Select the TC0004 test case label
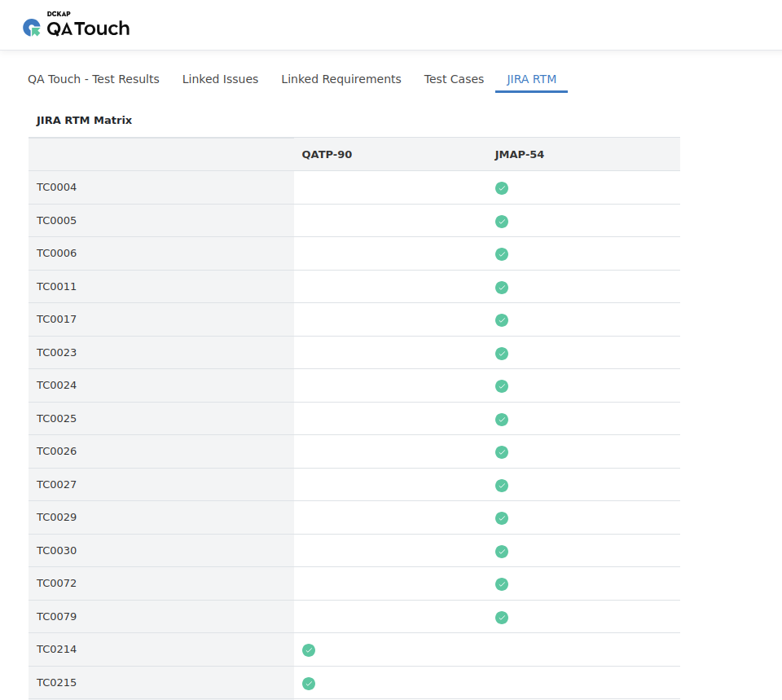 tap(56, 187)
